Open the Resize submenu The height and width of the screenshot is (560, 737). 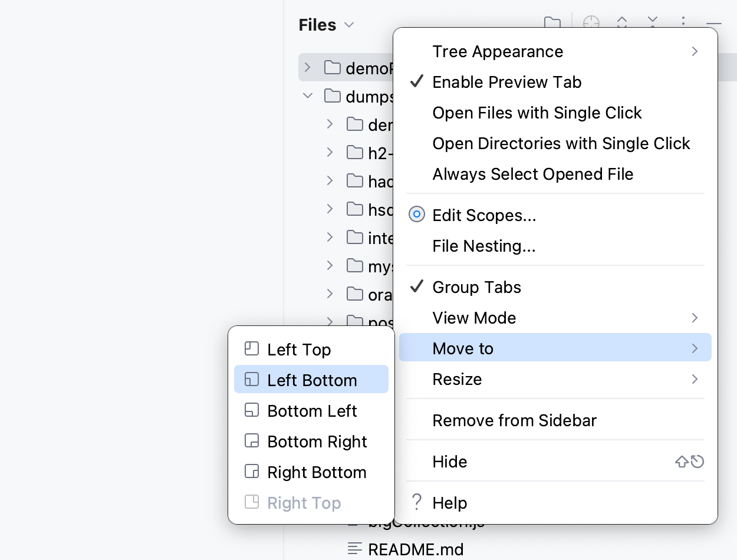[458, 379]
